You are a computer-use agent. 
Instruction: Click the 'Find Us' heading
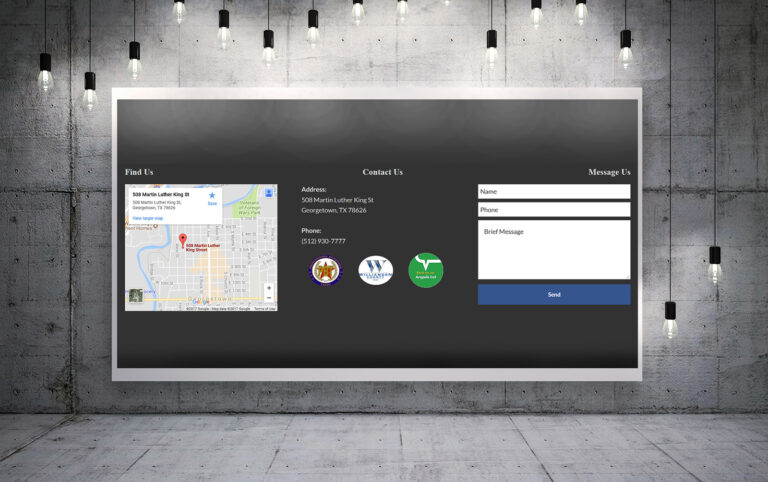[139, 172]
